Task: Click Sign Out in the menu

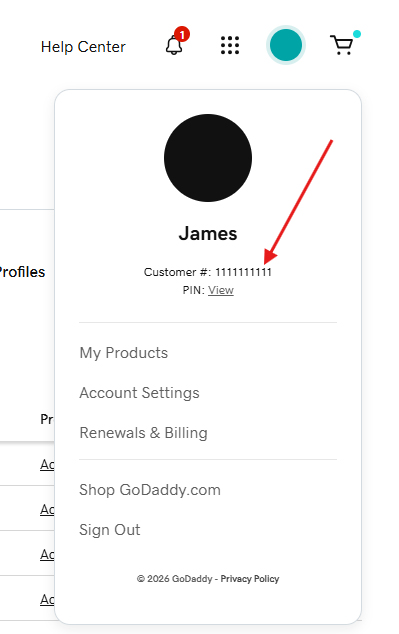Action: pos(110,530)
